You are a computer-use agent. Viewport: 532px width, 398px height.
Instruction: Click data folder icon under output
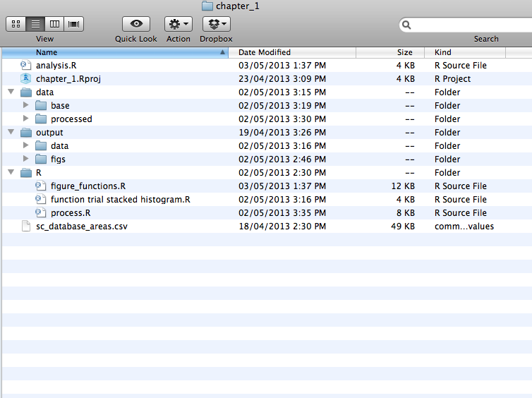[x=41, y=146]
